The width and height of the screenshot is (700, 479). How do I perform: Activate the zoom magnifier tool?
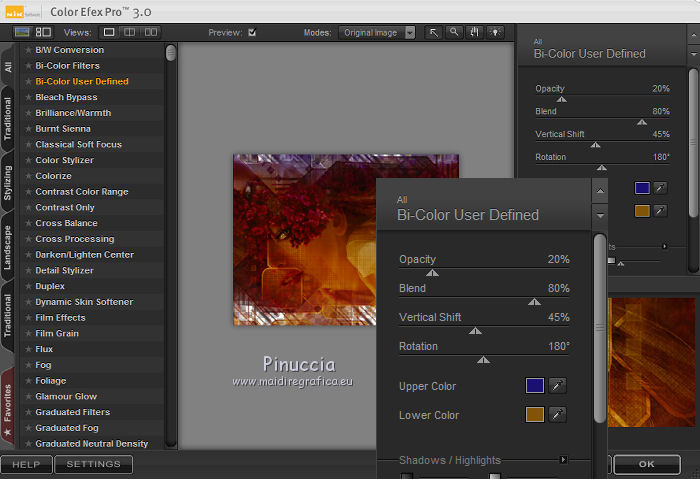(x=454, y=32)
